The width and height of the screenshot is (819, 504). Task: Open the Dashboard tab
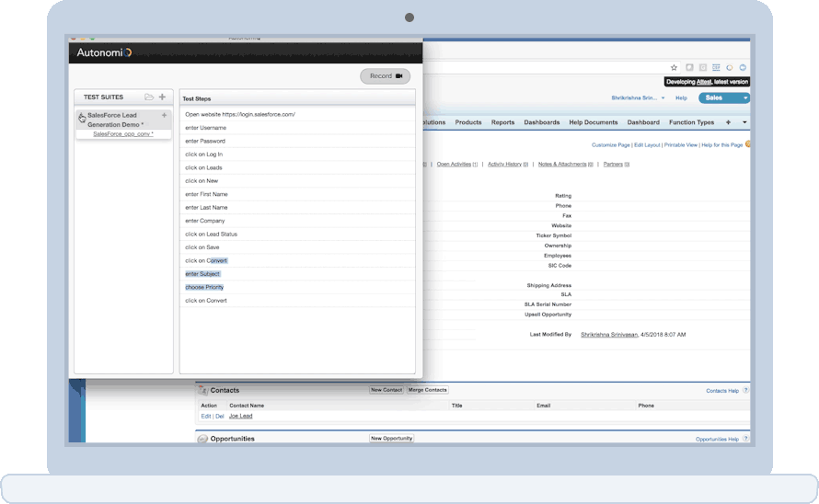643,122
